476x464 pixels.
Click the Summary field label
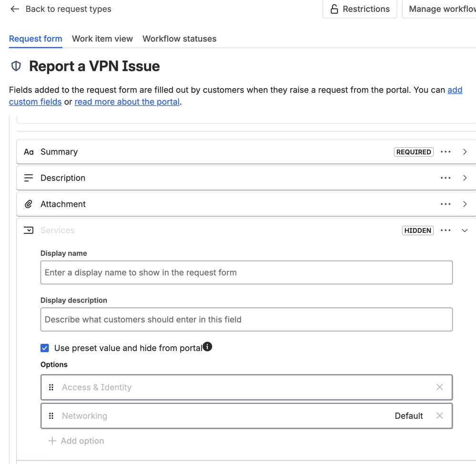point(59,152)
